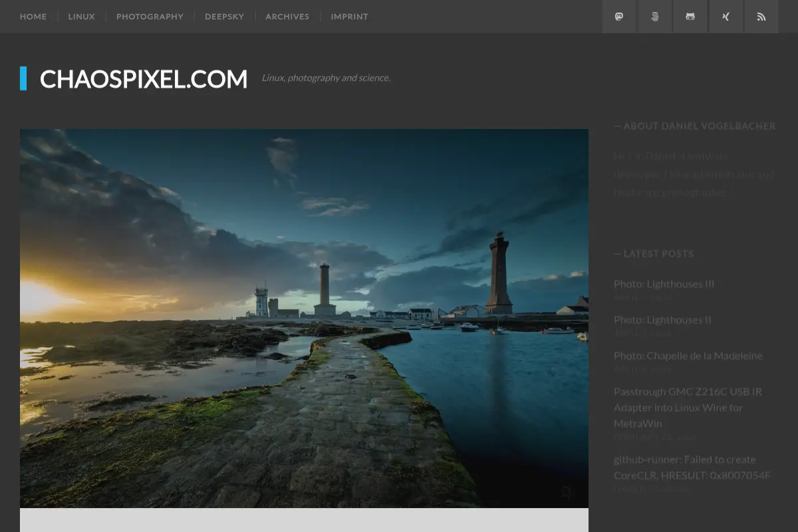Viewport: 798px width, 532px height.
Task: Open the GitHub profile icon
Action: point(690,17)
